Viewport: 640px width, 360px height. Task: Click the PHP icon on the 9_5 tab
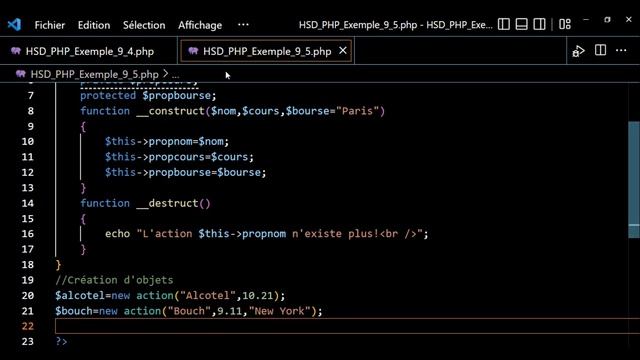click(193, 51)
